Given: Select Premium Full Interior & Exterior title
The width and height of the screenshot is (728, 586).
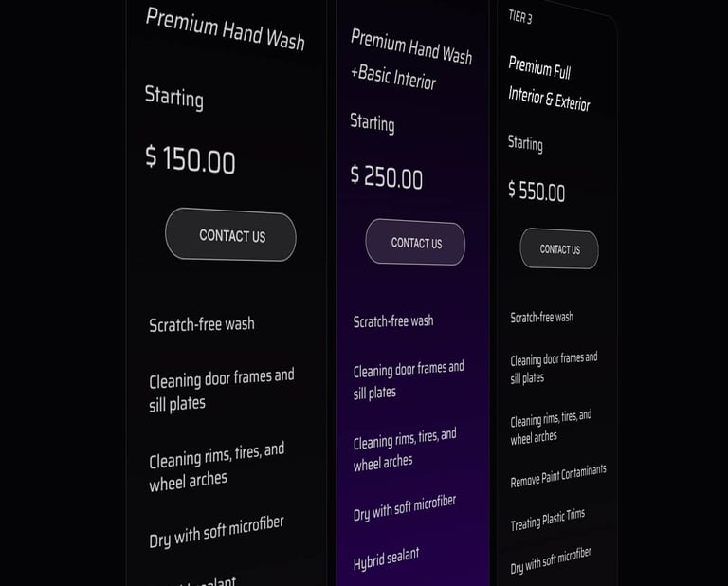Looking at the screenshot, I should 549,83.
